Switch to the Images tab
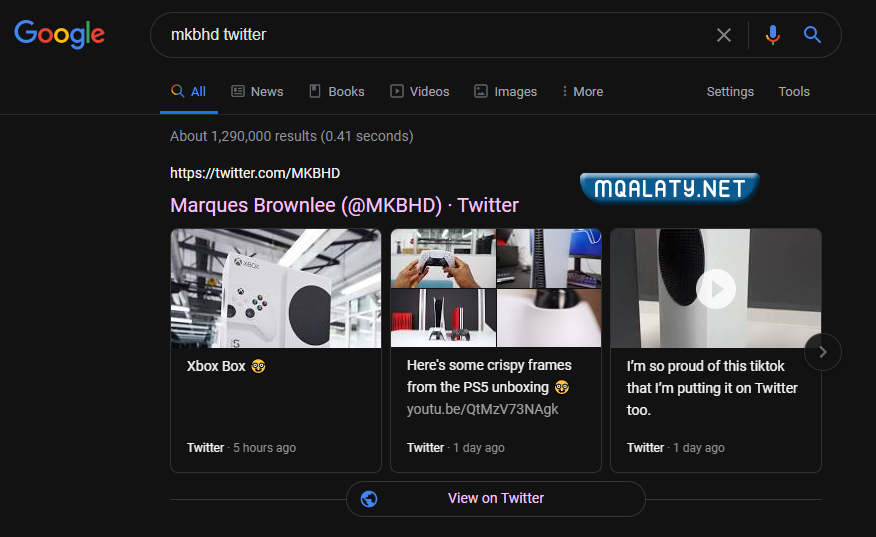The width and height of the screenshot is (876, 537). (x=506, y=92)
